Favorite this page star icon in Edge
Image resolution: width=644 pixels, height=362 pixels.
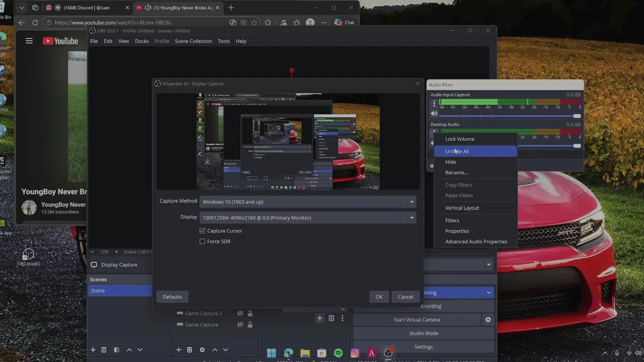click(x=255, y=23)
